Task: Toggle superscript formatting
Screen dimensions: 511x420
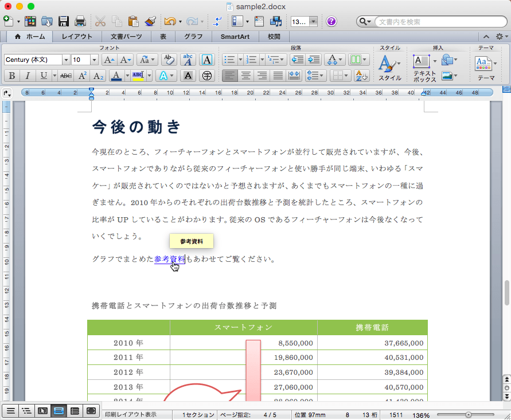Action: pyautogui.click(x=83, y=76)
